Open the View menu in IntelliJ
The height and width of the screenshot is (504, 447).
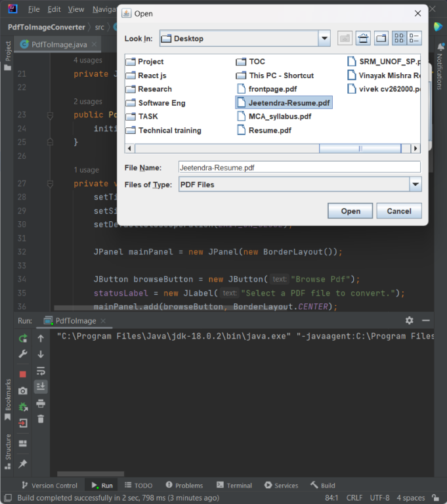tap(76, 9)
